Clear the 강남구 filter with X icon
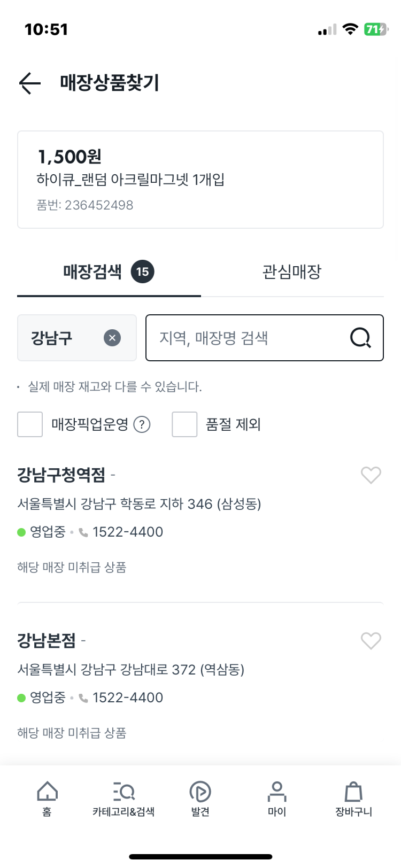This screenshot has width=401, height=868. tap(112, 338)
